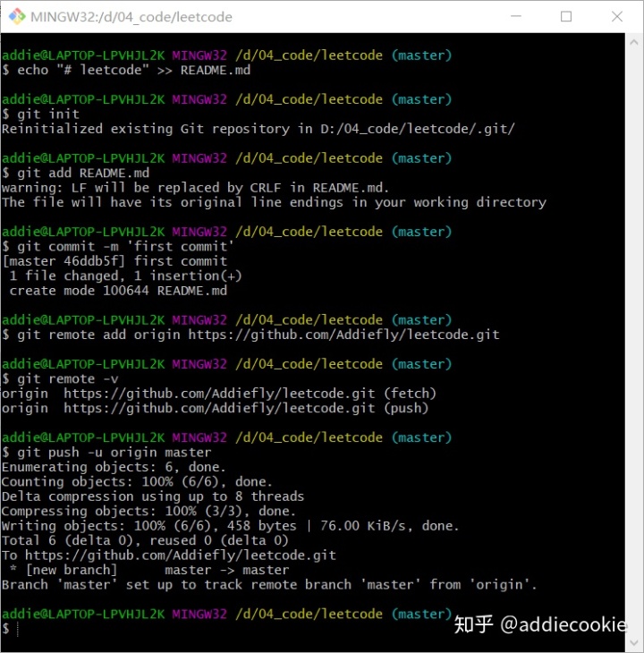Click the 'git remote add origin' command line
The height and width of the screenshot is (653, 644).
(250, 335)
